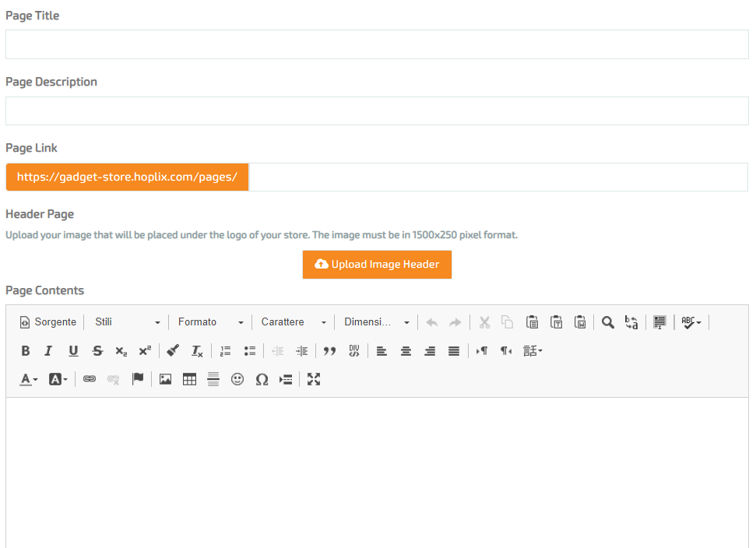Align text left
756x548 pixels.
point(382,351)
